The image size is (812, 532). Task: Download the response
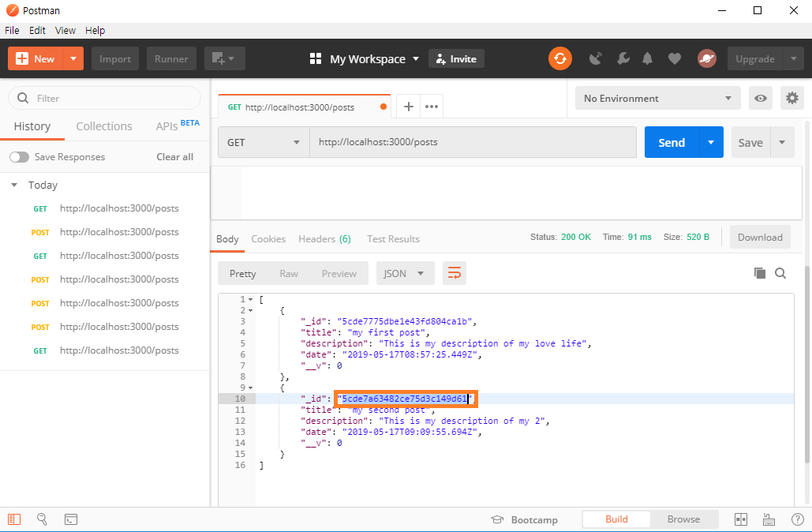point(760,237)
